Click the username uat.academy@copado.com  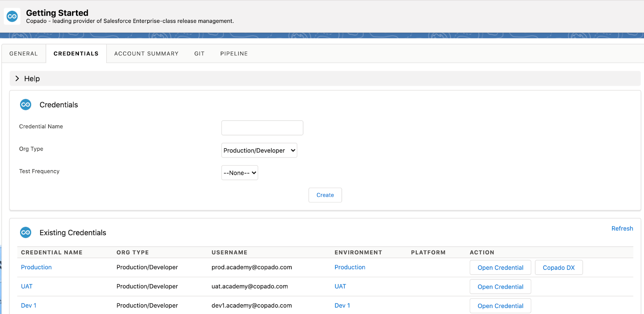click(x=250, y=287)
